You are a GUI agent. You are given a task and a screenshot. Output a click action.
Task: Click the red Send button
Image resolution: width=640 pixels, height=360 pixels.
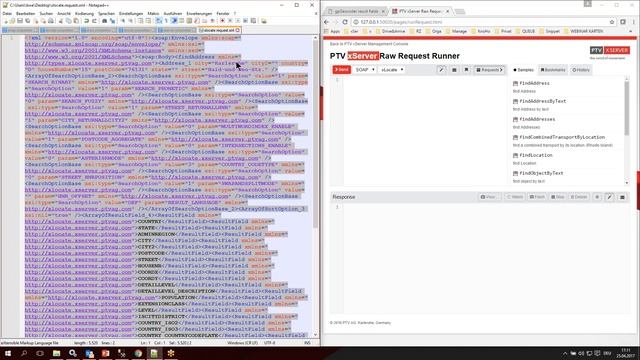(x=342, y=70)
